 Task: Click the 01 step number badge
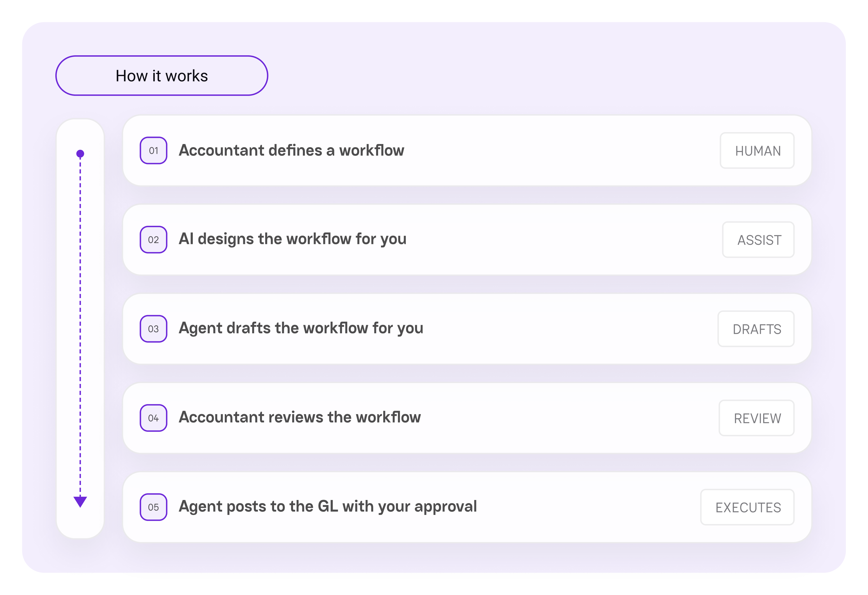pyautogui.click(x=153, y=150)
